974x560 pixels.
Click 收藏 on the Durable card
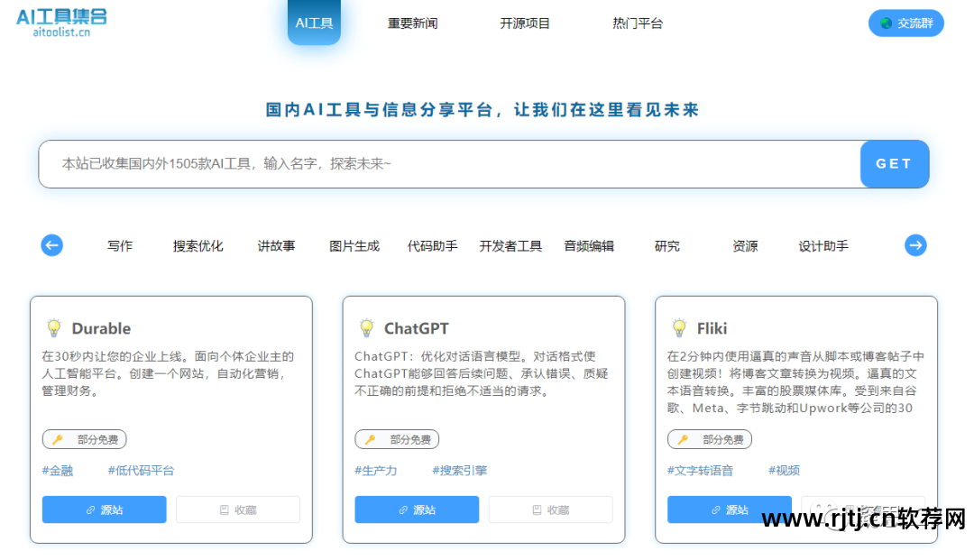point(238,510)
